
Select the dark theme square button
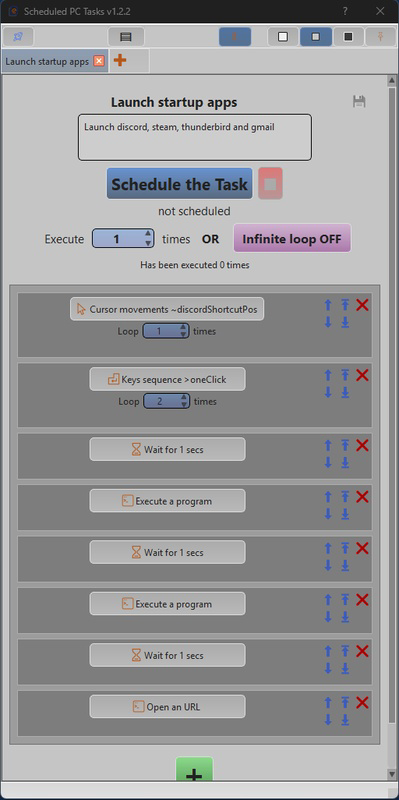click(x=348, y=37)
